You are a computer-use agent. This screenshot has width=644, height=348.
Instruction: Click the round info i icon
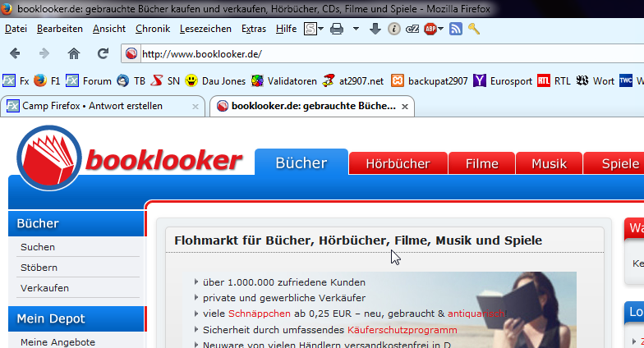(394, 29)
